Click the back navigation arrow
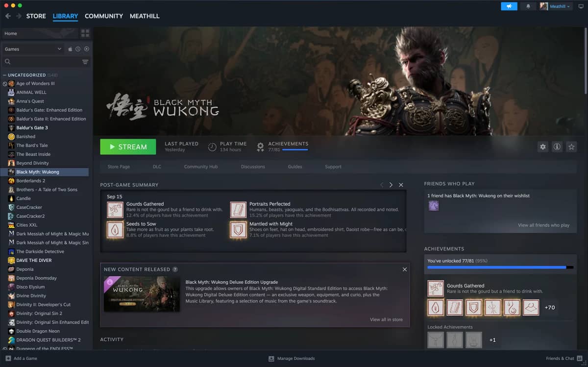The image size is (588, 367). point(8,16)
